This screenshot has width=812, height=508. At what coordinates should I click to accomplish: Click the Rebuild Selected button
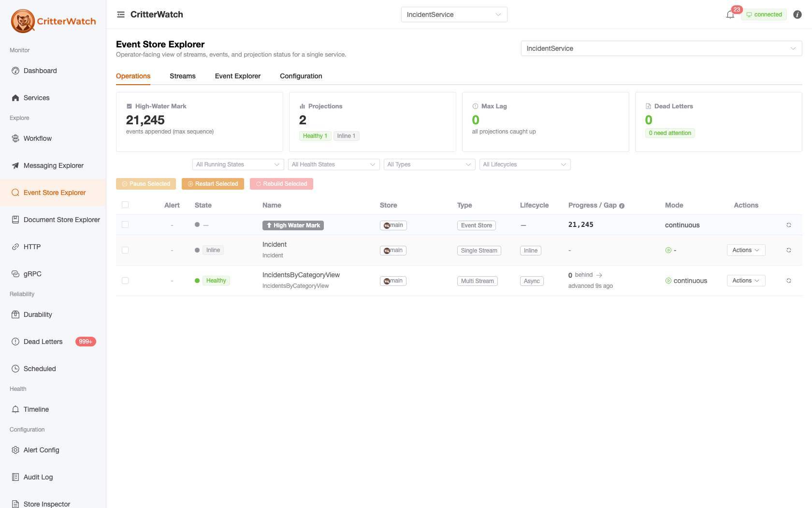[x=281, y=184]
